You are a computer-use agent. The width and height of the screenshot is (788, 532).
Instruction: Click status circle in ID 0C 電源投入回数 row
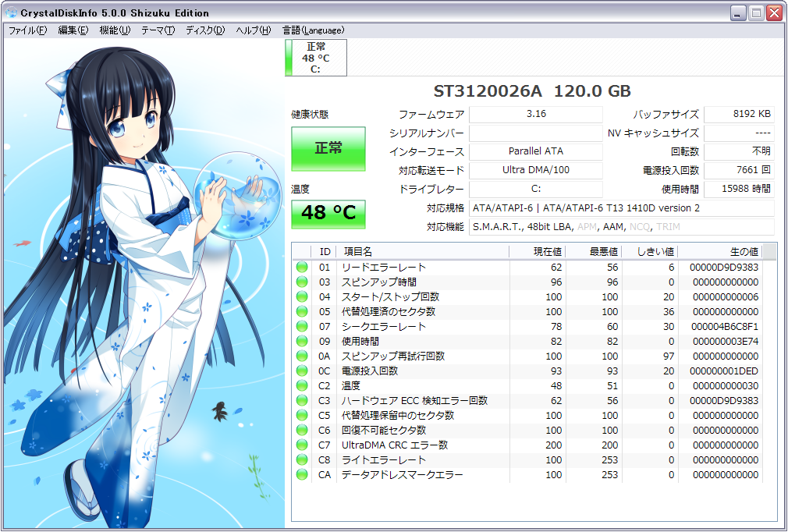click(301, 371)
